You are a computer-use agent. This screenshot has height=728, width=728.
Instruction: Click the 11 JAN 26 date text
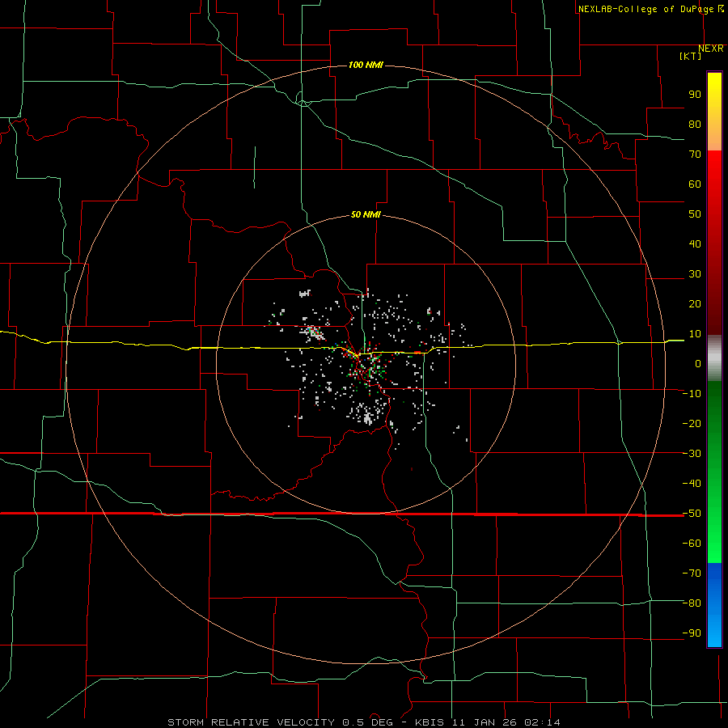point(485,722)
